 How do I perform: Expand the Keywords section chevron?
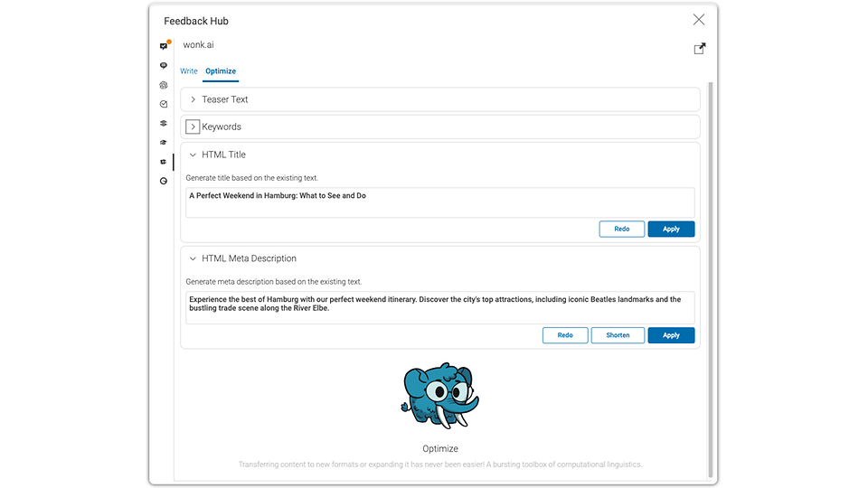coord(193,127)
